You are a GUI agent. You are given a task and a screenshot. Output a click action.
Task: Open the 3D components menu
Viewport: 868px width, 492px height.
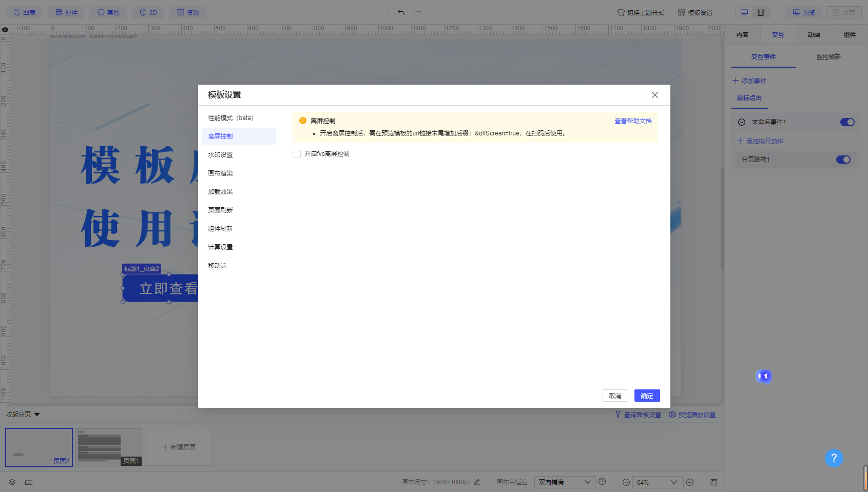[148, 12]
